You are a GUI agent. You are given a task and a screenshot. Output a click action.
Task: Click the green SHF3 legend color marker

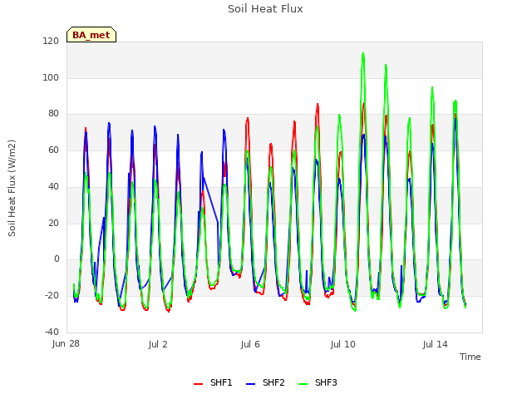point(303,384)
